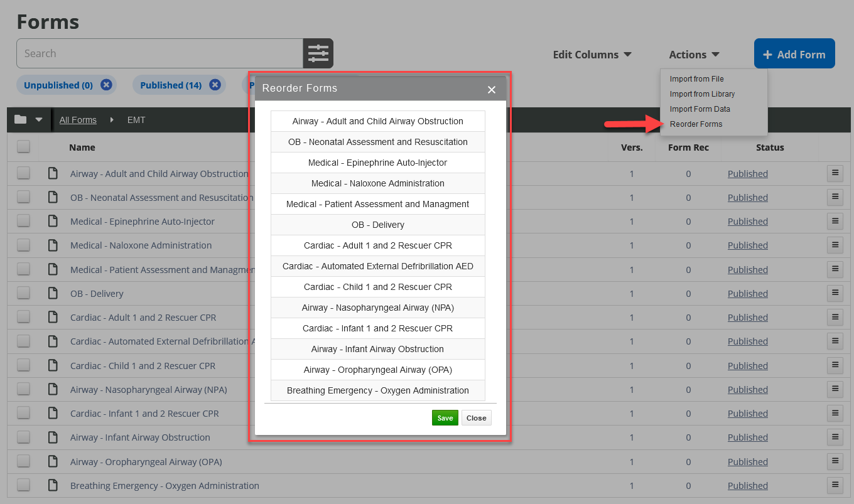
Task: Click the Add Form button
Action: click(794, 53)
